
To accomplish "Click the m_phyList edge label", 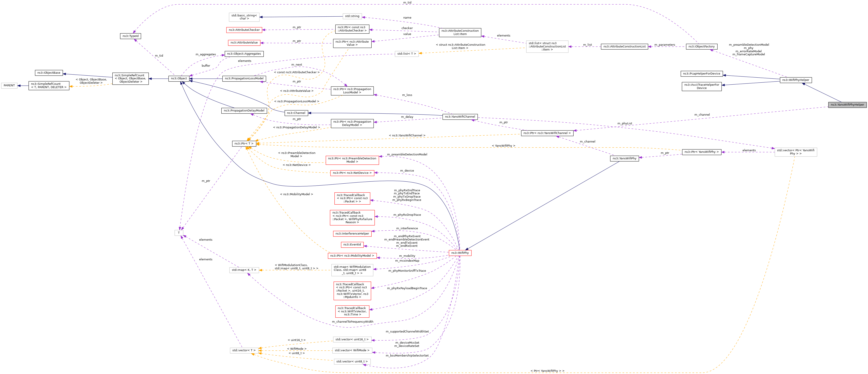I will tap(625, 124).
